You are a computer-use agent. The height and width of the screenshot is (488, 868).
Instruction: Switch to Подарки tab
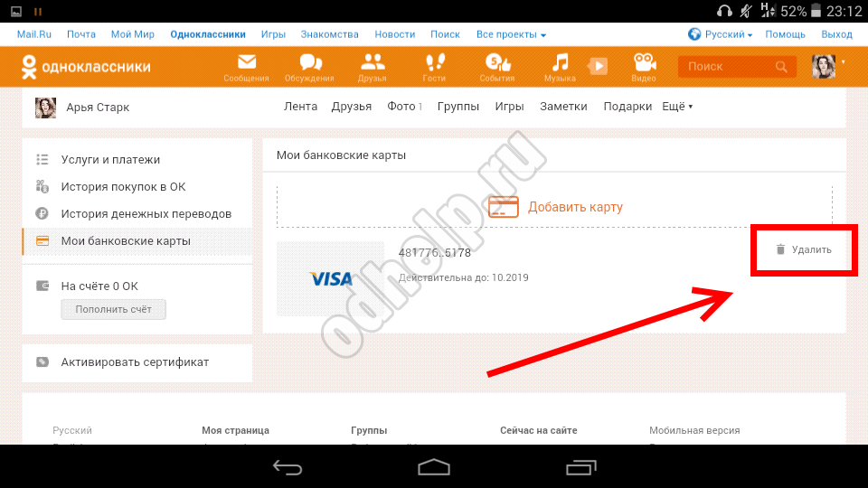(x=627, y=107)
